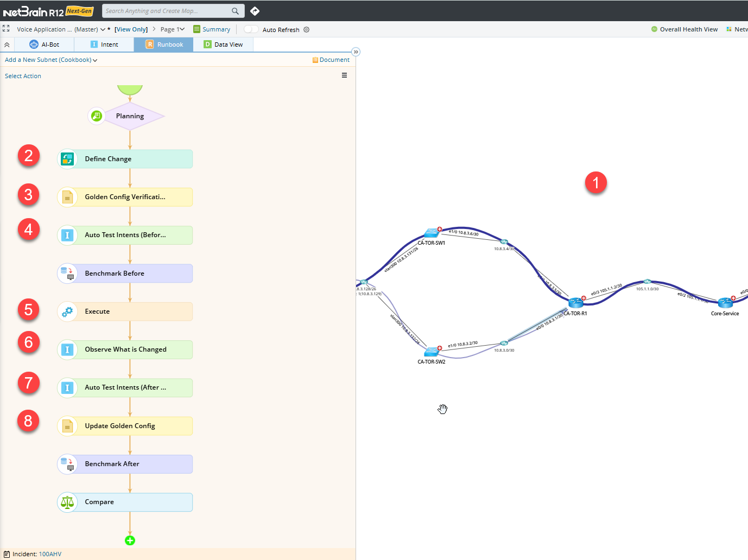The width and height of the screenshot is (748, 560).
Task: Click the Search Anything input field
Action: [166, 11]
